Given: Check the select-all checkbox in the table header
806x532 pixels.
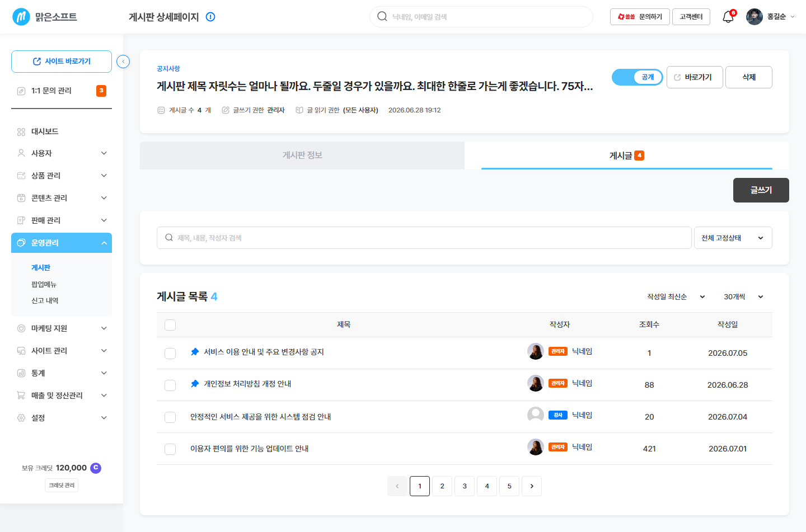Looking at the screenshot, I should pos(170,325).
